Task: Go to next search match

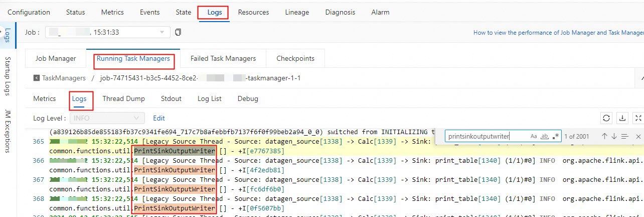Action: point(614,136)
